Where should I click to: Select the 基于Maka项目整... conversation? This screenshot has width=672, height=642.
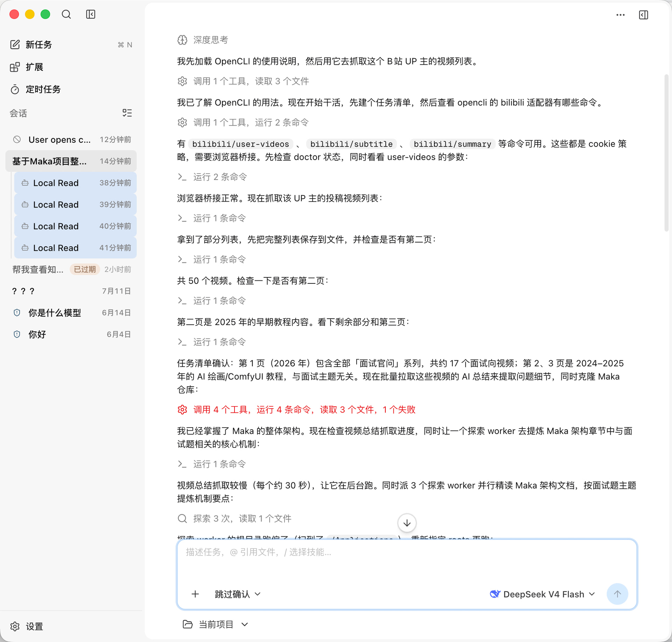pyautogui.click(x=71, y=161)
